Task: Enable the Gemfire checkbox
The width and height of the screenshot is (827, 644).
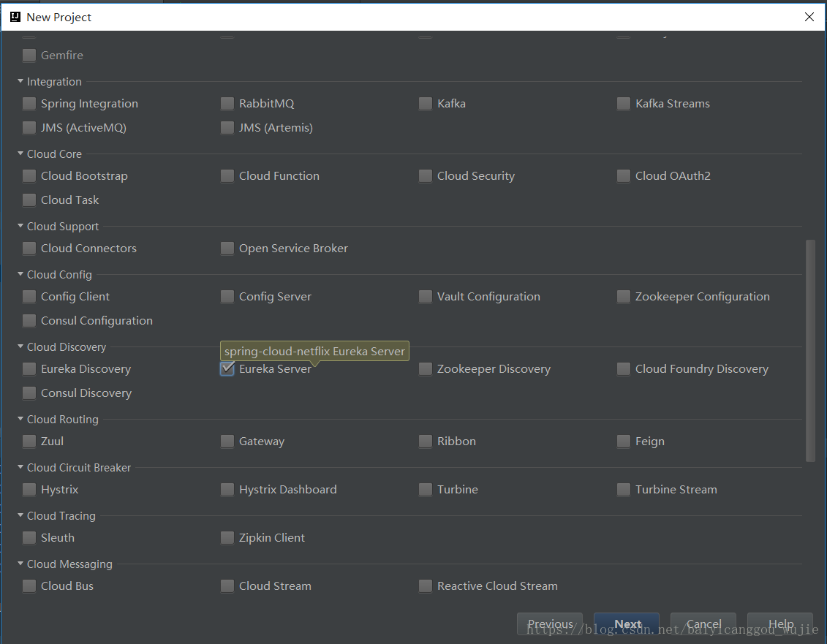Action: point(29,55)
